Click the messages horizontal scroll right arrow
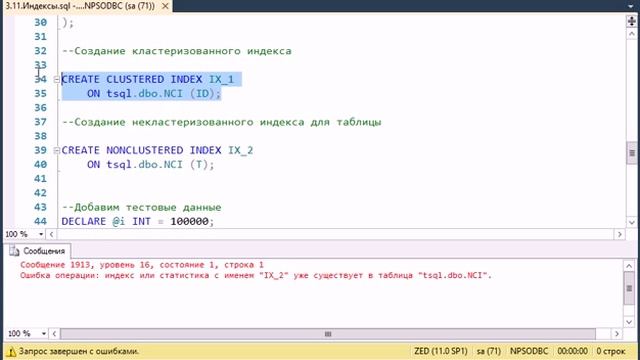 click(x=616, y=334)
